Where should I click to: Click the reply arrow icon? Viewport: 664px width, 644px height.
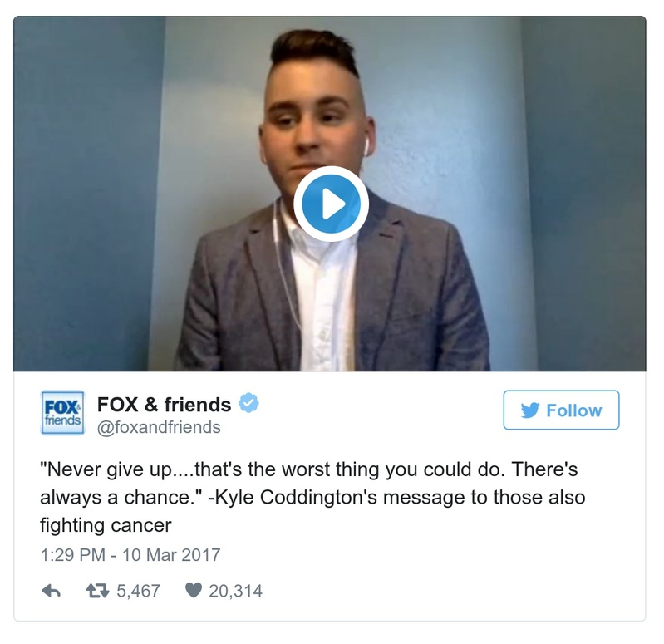coord(51,591)
